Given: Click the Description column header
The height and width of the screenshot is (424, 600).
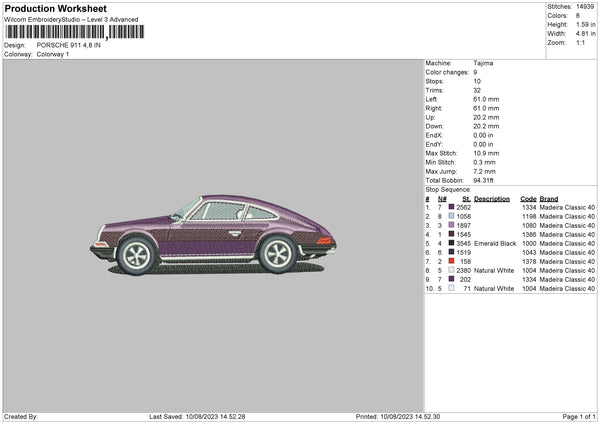Looking at the screenshot, I should (x=491, y=198).
